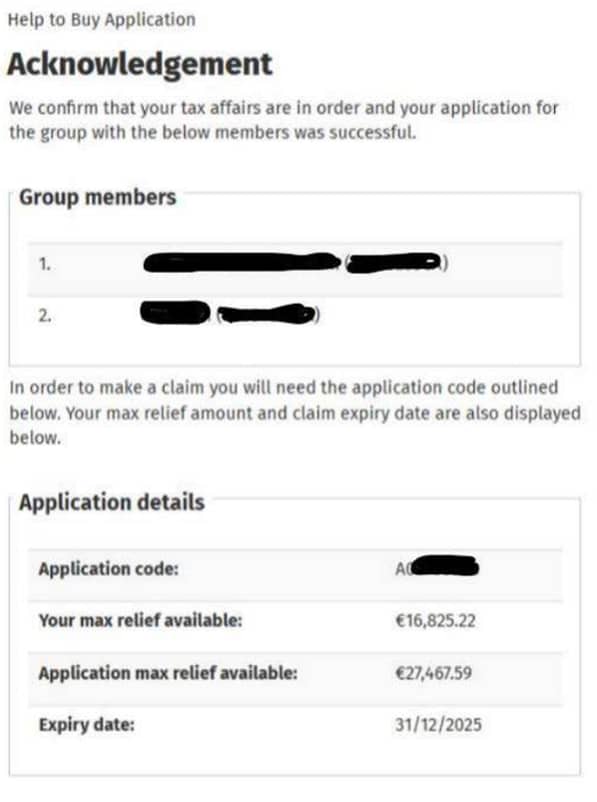
Task: Select the 31/12/2025 expiry date value
Action: click(438, 725)
